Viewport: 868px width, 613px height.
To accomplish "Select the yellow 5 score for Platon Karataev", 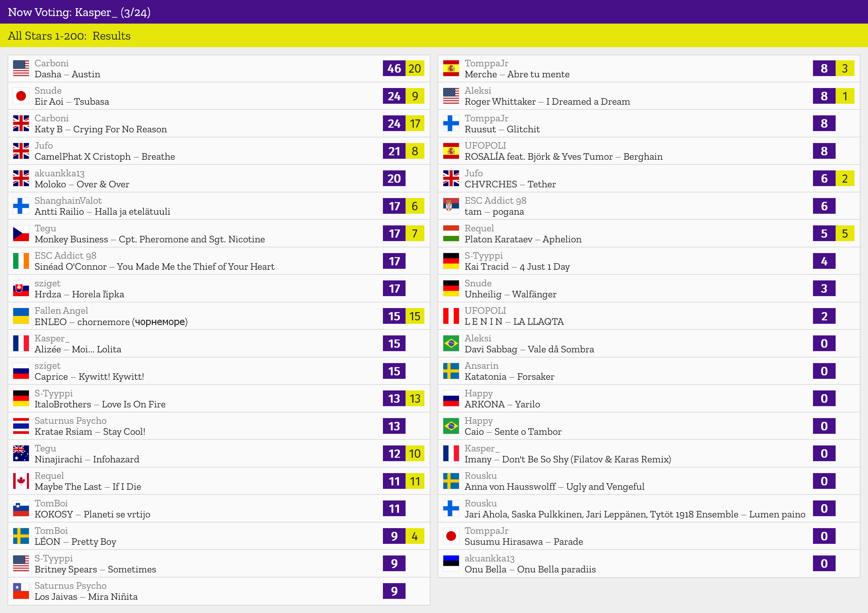I will click(x=844, y=234).
